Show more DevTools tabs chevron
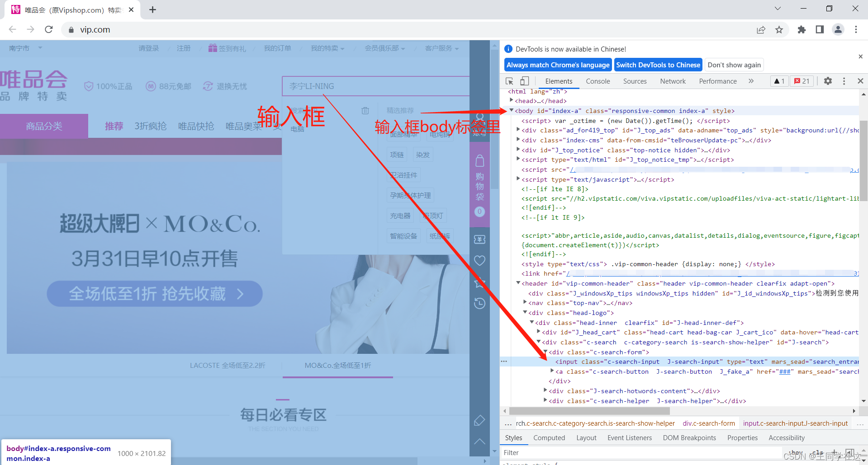The width and height of the screenshot is (868, 465). [x=751, y=81]
